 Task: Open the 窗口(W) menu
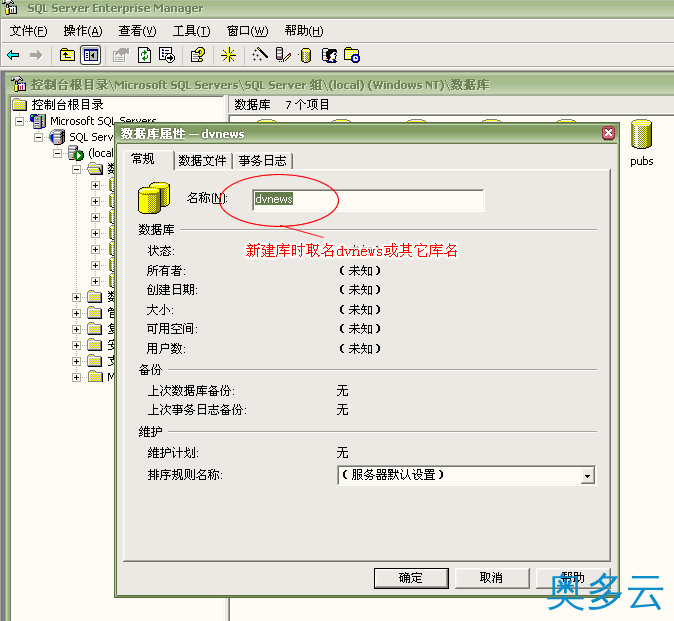248,31
